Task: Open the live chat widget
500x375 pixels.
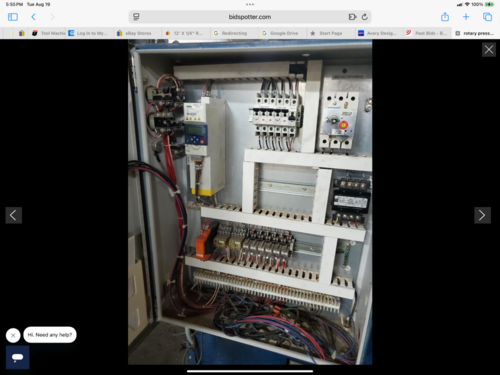Action: click(17, 357)
